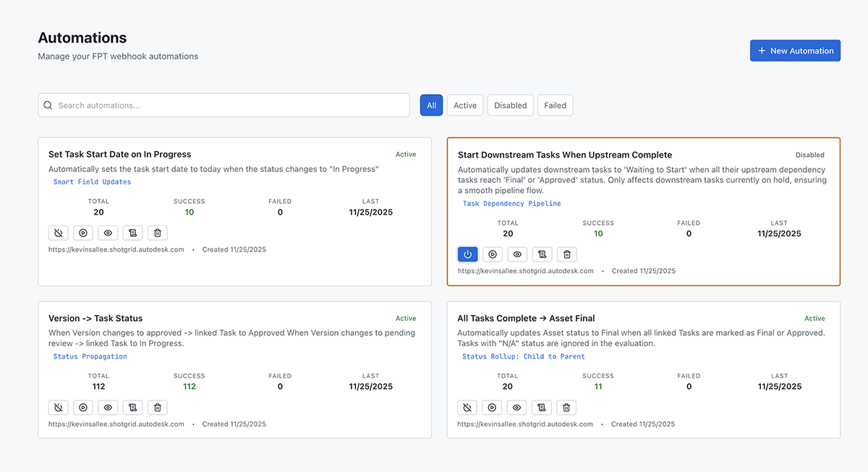The height and width of the screenshot is (472, 868).
Task: Focus the Search automations field
Action: tap(224, 106)
